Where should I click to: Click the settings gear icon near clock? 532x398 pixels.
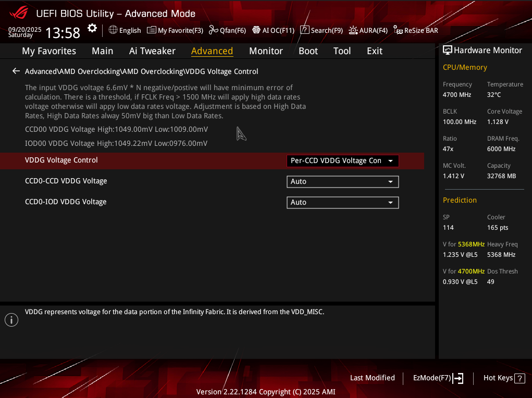[92, 28]
